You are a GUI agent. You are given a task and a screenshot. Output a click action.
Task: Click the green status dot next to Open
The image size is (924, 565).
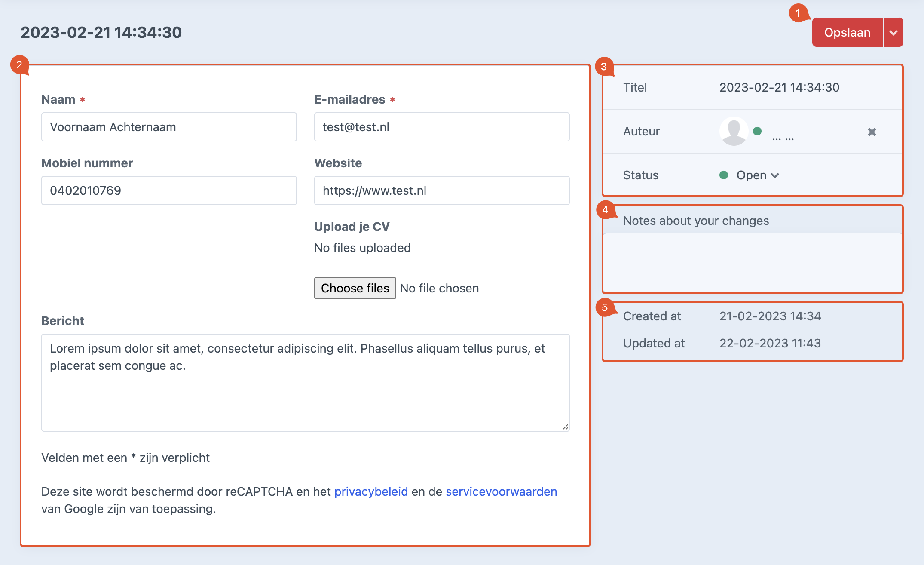(724, 175)
